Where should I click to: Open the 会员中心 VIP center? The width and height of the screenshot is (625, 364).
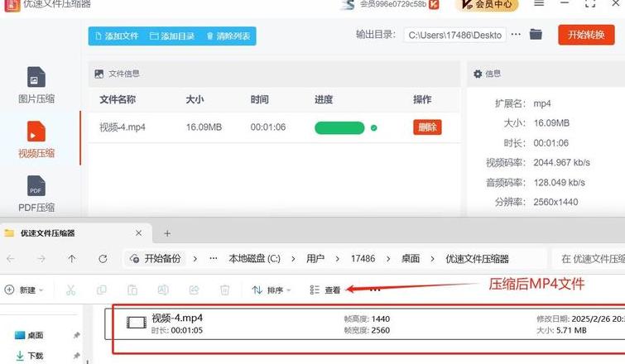487,5
